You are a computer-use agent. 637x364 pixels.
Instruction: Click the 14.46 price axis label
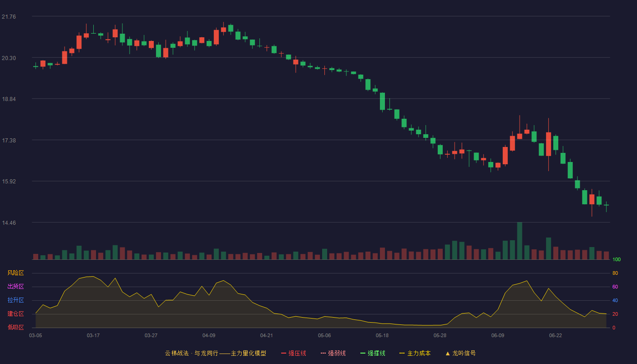[9, 223]
